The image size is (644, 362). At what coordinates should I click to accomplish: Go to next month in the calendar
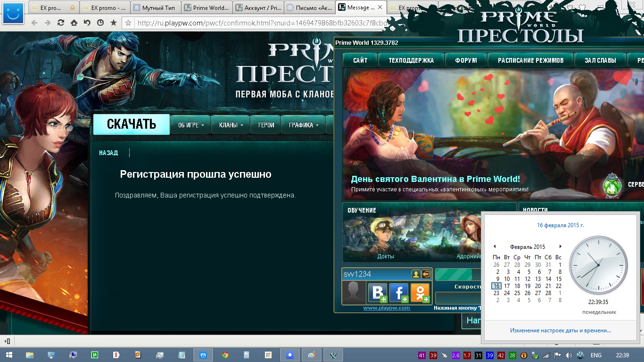[x=560, y=247]
